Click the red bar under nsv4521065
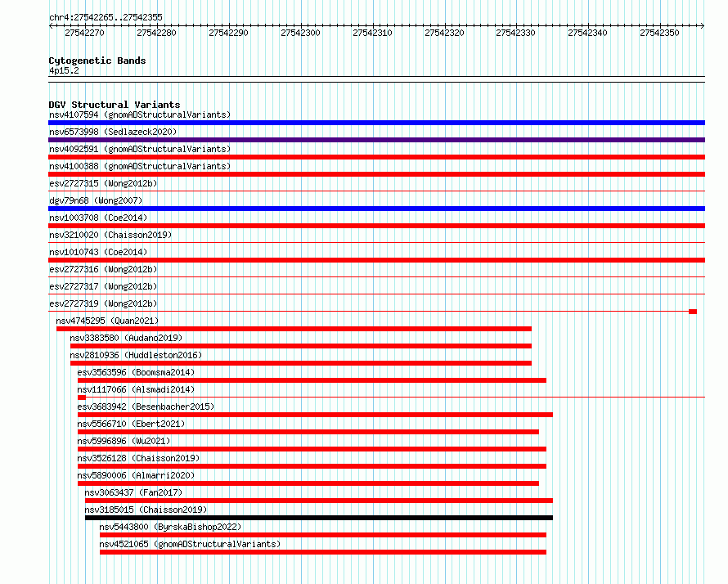728x584 pixels. [x=323, y=552]
